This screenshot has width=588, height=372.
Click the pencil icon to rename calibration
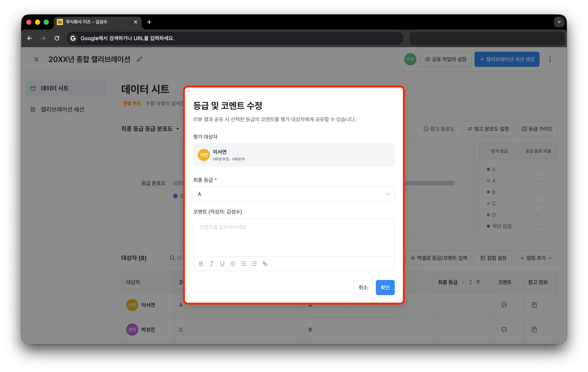pos(139,59)
